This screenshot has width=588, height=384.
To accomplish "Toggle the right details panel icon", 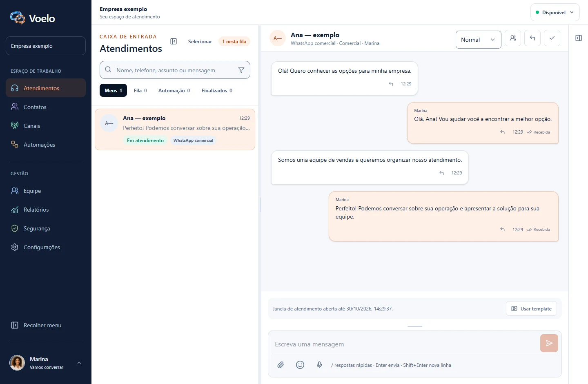I will 579,38.
